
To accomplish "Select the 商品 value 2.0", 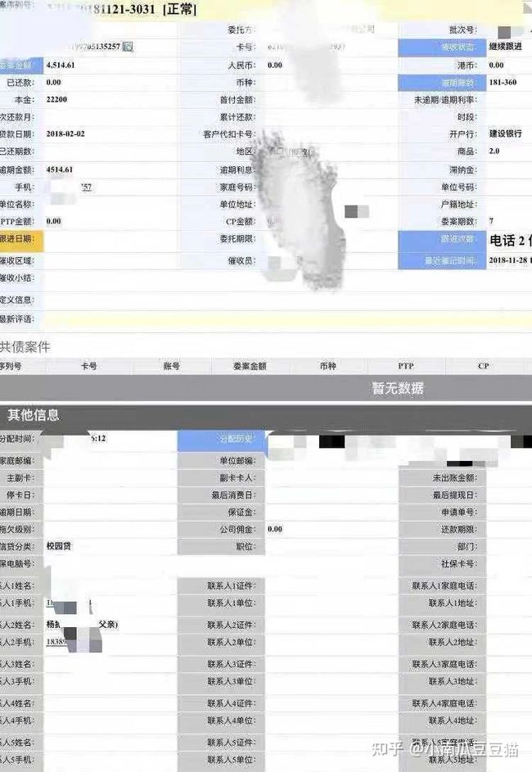I will tap(494, 151).
